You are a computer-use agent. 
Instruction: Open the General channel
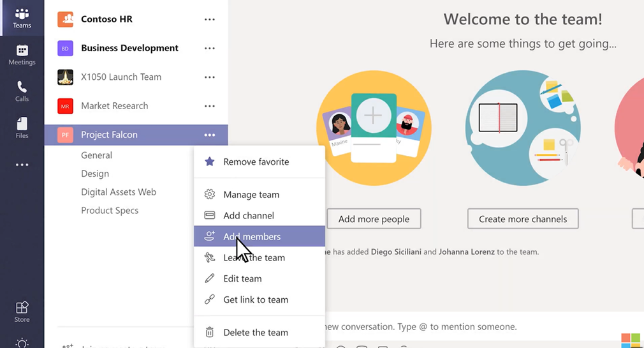(x=96, y=155)
